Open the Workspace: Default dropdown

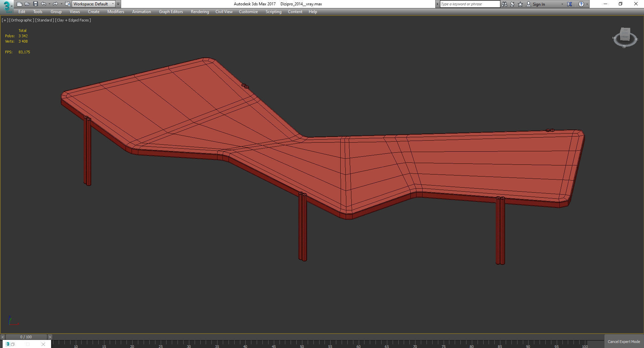click(x=94, y=4)
